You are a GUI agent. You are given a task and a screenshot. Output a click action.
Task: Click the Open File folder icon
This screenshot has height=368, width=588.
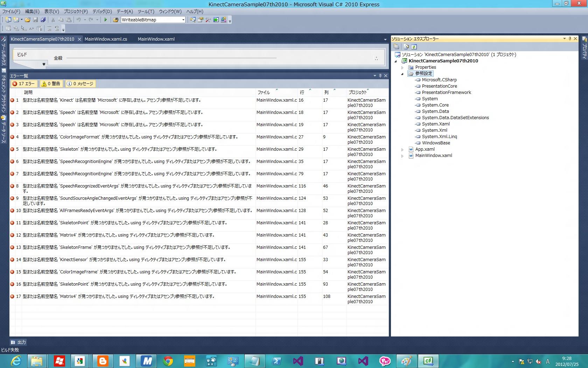coord(27,20)
